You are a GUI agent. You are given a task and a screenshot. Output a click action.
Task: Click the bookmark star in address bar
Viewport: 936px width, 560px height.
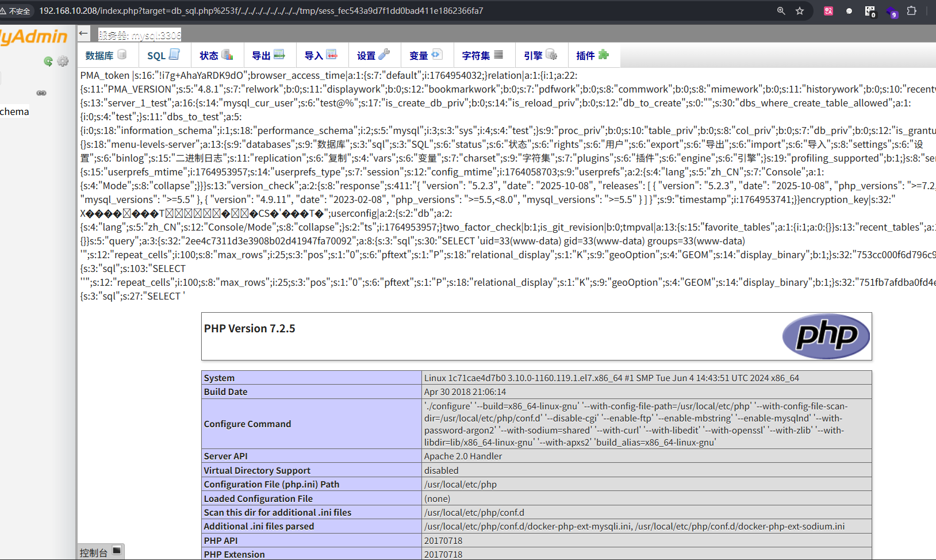click(800, 11)
